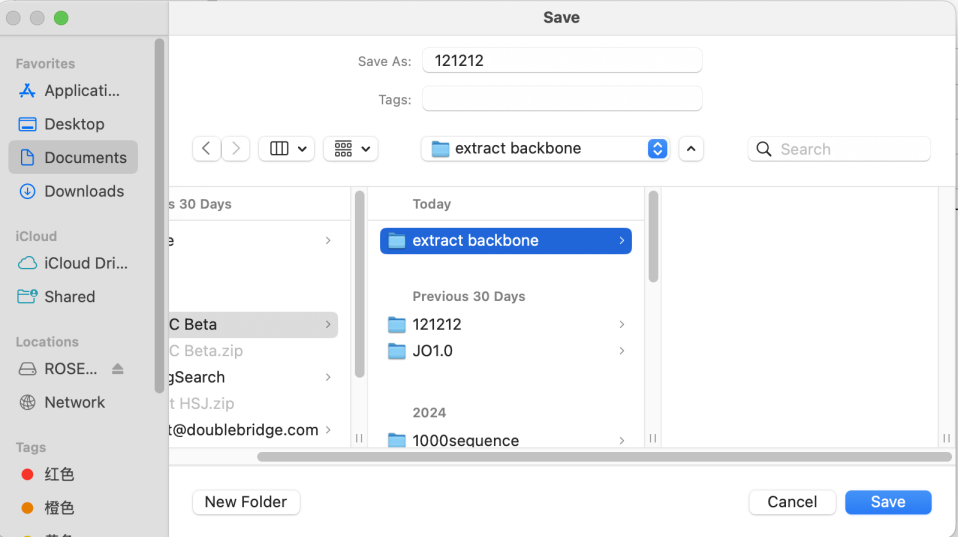This screenshot has width=958, height=537.
Task: Select the 121212 folder icon
Action: click(397, 324)
